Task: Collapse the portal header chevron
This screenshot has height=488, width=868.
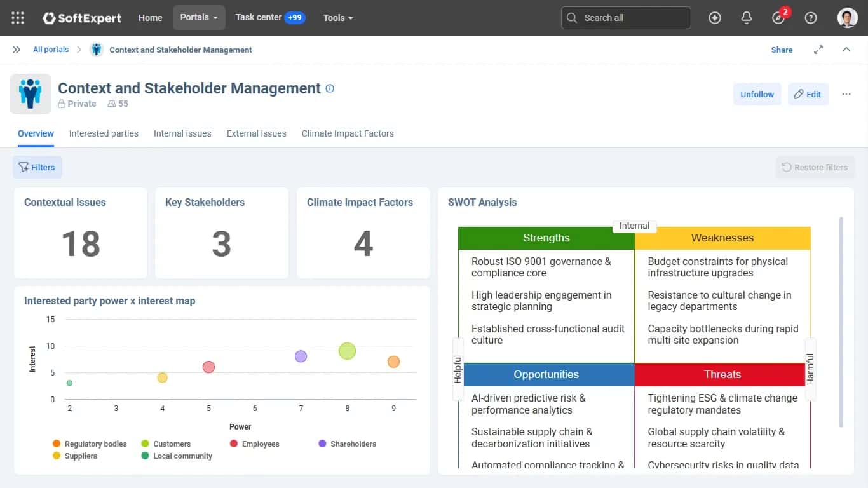Action: [846, 50]
